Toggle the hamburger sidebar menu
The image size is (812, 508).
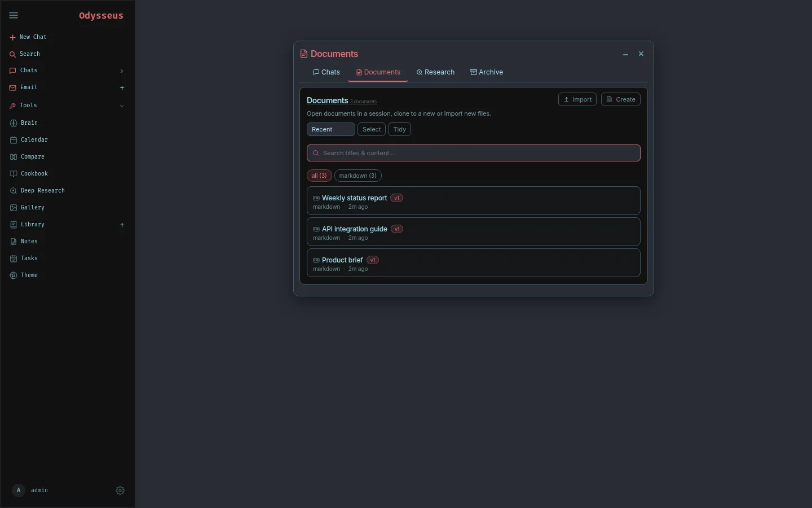[14, 15]
